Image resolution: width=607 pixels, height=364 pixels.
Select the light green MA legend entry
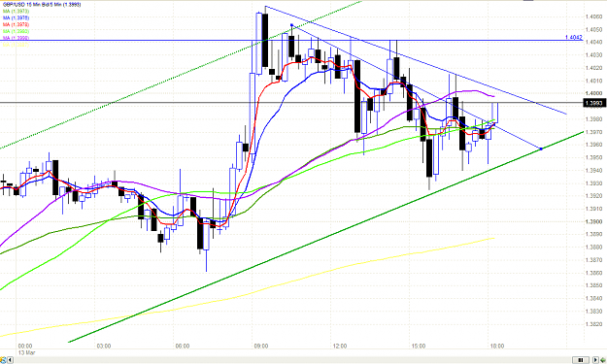(16, 31)
